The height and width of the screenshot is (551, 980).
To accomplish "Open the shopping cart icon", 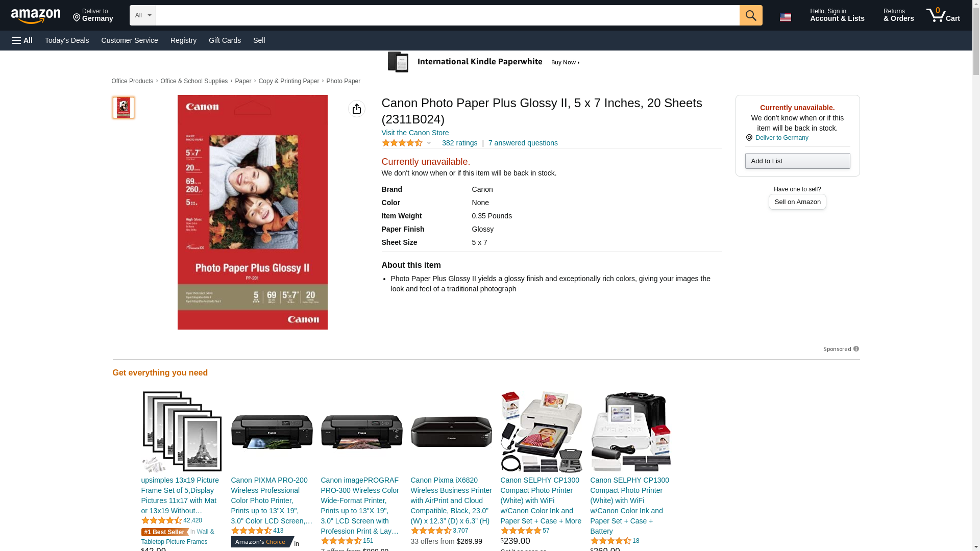I will point(943,15).
